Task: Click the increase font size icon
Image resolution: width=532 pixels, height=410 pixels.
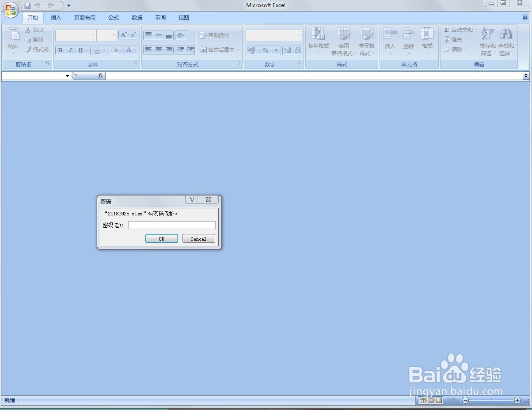Action: 123,35
